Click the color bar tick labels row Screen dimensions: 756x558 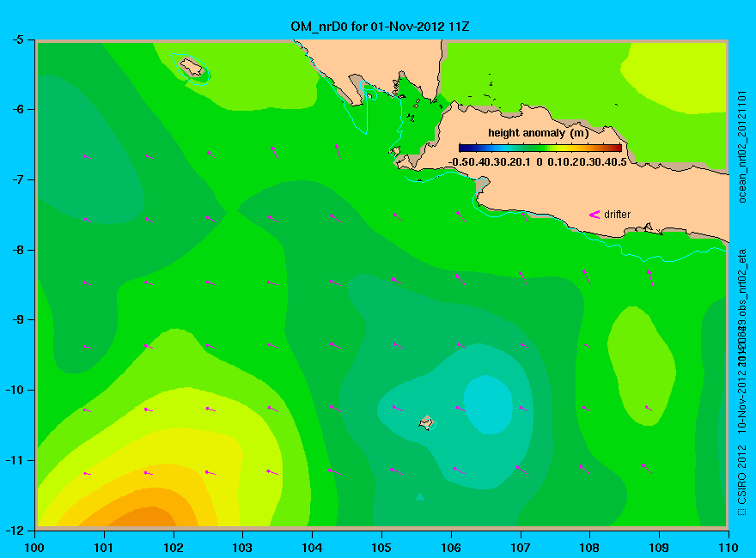(x=538, y=162)
